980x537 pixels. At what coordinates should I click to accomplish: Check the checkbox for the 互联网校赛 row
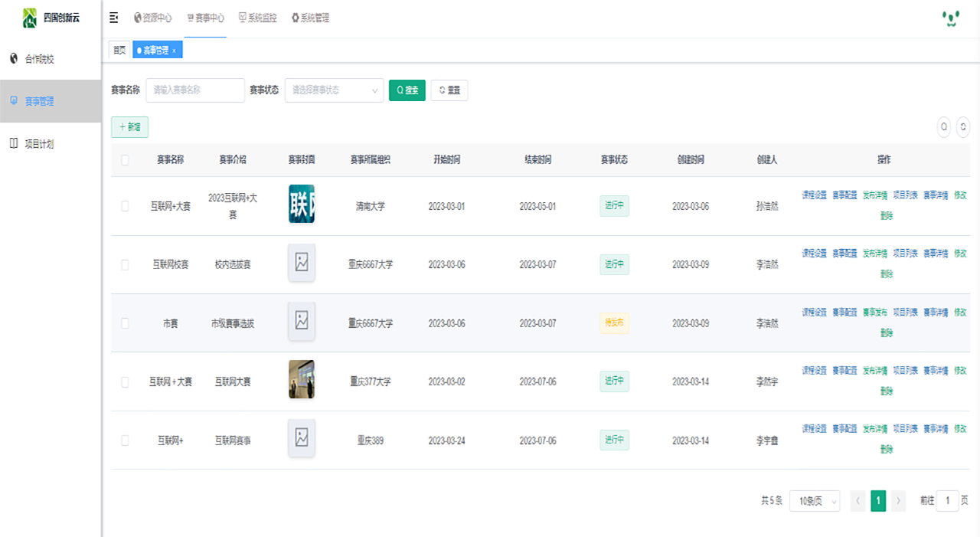tap(125, 265)
